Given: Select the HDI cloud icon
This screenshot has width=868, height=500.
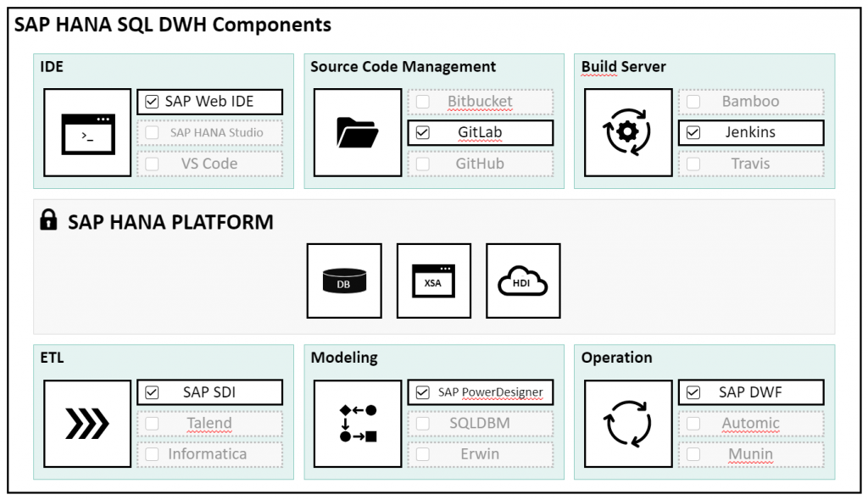Looking at the screenshot, I should pos(522,281).
